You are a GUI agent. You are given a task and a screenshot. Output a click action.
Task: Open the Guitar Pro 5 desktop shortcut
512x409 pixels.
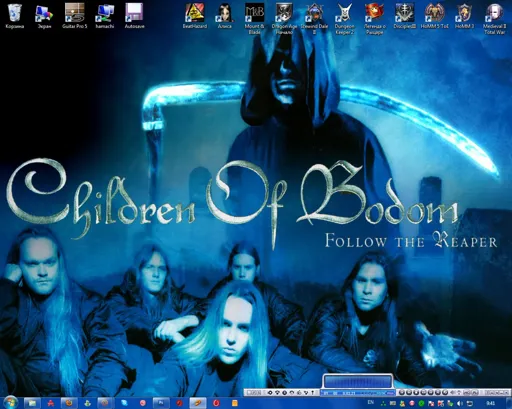[74, 16]
